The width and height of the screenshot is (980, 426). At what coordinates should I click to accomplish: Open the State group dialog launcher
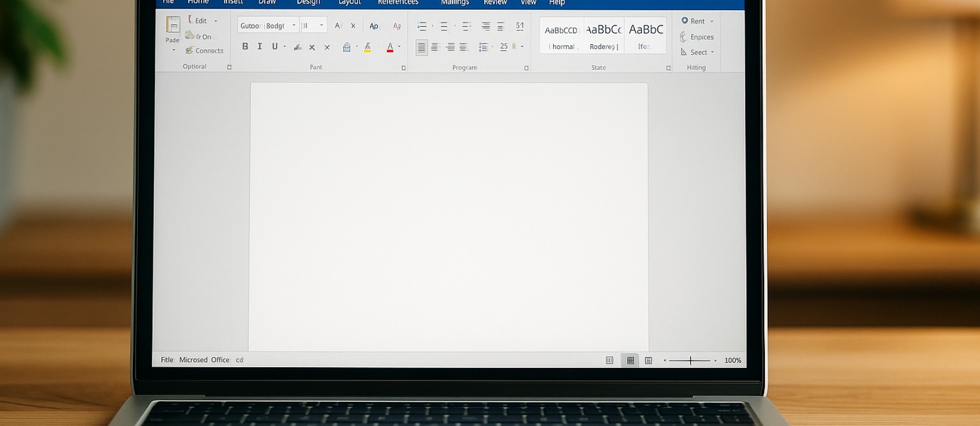(668, 68)
